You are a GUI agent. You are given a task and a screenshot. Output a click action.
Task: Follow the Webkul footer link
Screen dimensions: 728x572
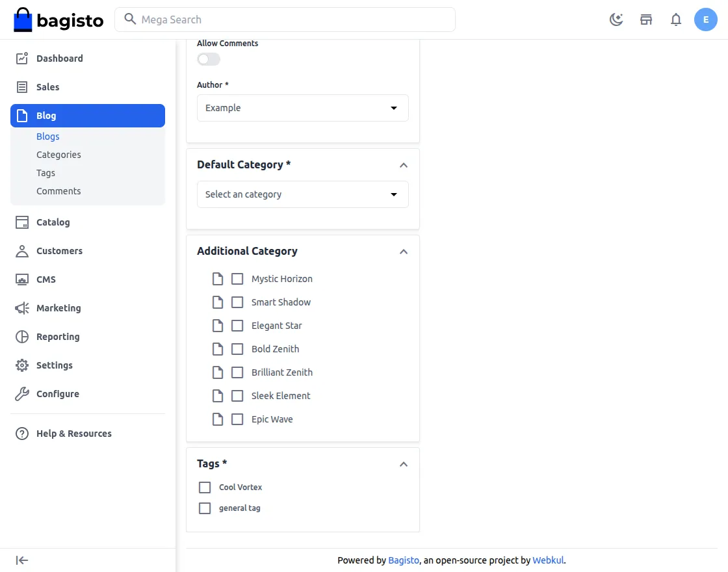[548, 560]
